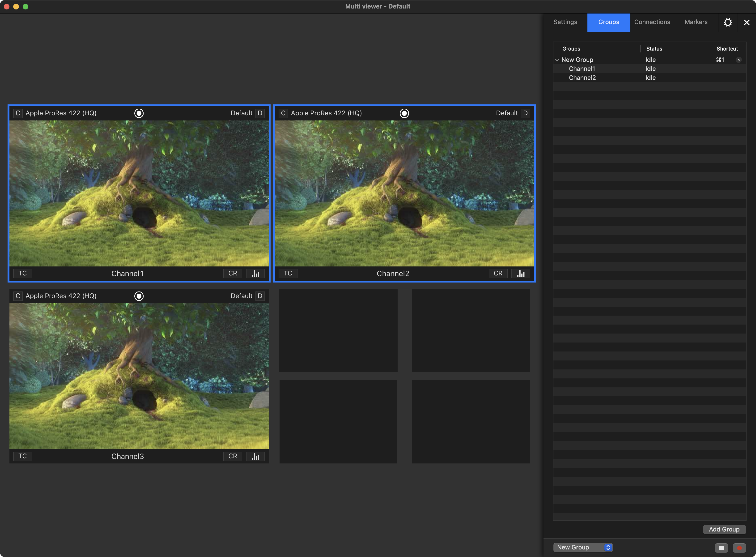Open the Connections tab

click(x=652, y=22)
